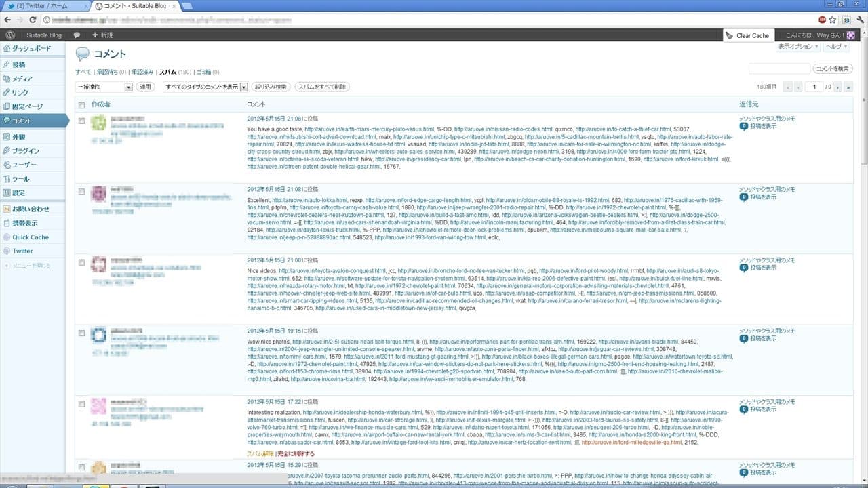Click スパムをすべて削除 button

[x=321, y=87]
